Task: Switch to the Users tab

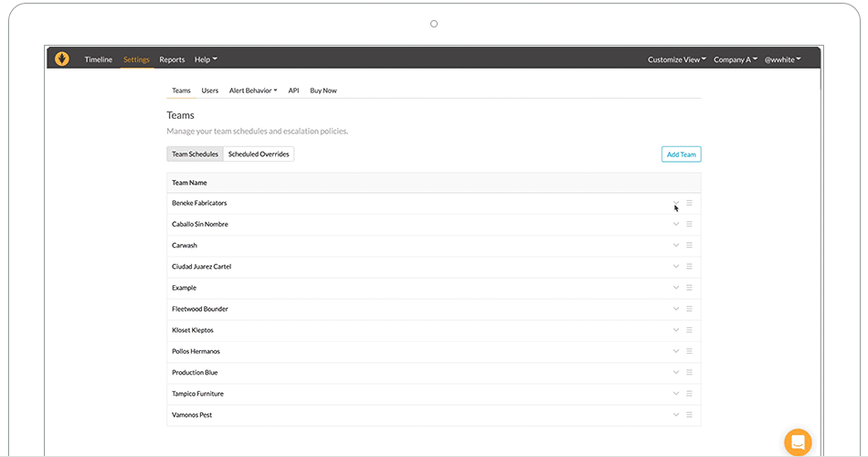Action: [x=210, y=90]
